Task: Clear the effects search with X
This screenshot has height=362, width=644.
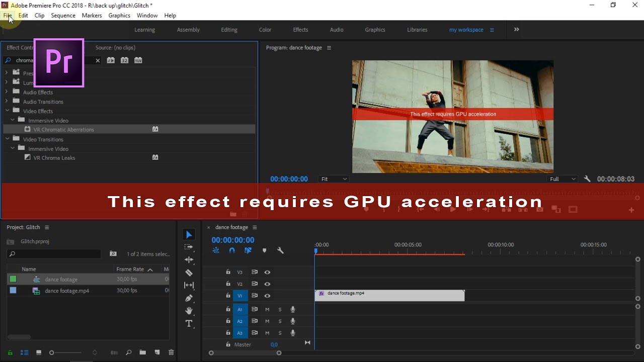Action: click(98, 60)
